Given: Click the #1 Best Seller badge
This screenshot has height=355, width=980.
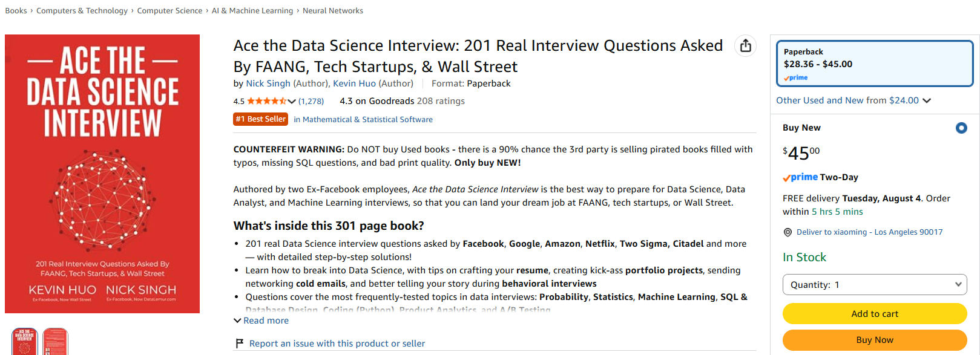Looking at the screenshot, I should [261, 119].
